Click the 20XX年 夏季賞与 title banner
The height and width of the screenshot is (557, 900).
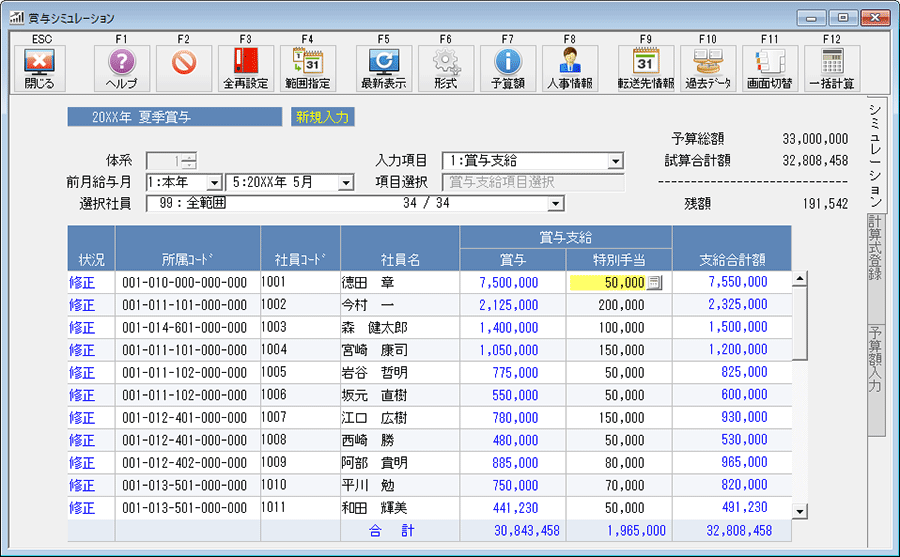174,117
